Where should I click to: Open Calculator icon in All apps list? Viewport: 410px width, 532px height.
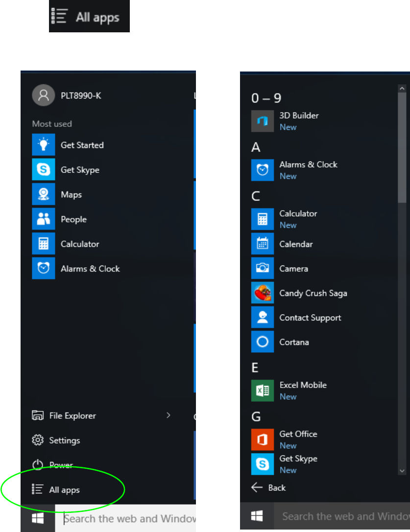click(x=263, y=219)
